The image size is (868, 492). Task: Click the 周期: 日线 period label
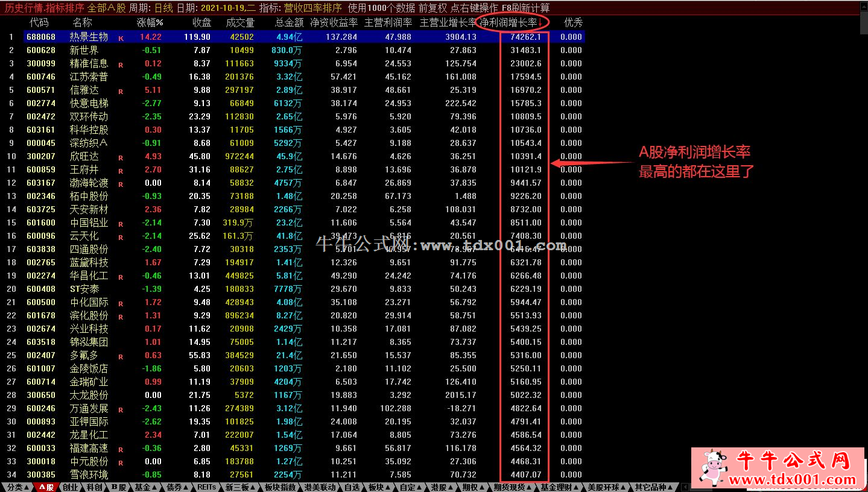[x=151, y=8]
